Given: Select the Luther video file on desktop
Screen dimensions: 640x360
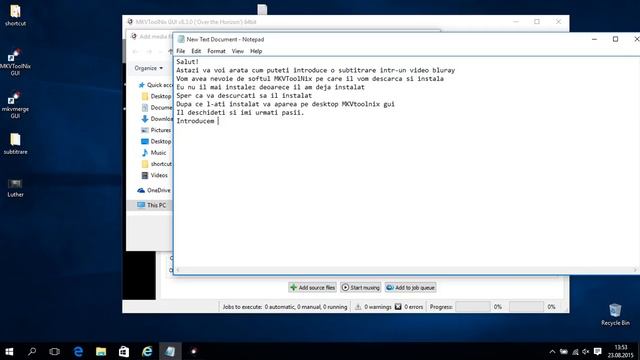Looking at the screenshot, I should point(15,188).
